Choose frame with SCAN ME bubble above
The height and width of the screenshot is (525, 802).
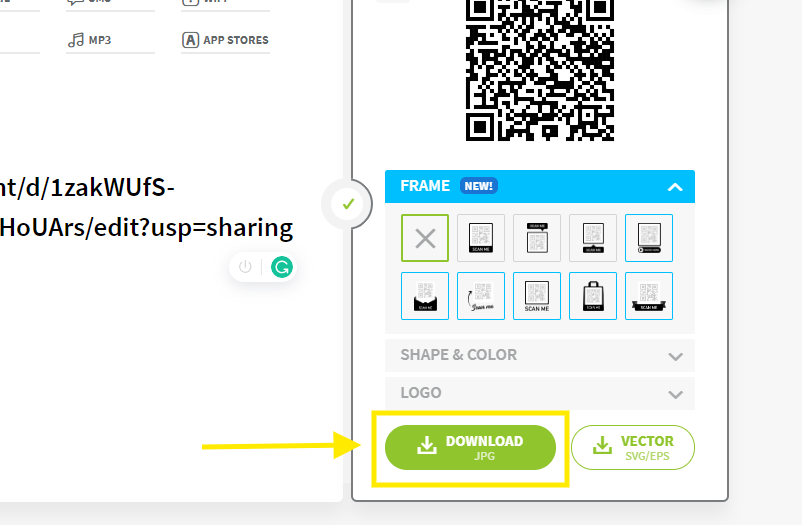pyautogui.click(x=537, y=238)
